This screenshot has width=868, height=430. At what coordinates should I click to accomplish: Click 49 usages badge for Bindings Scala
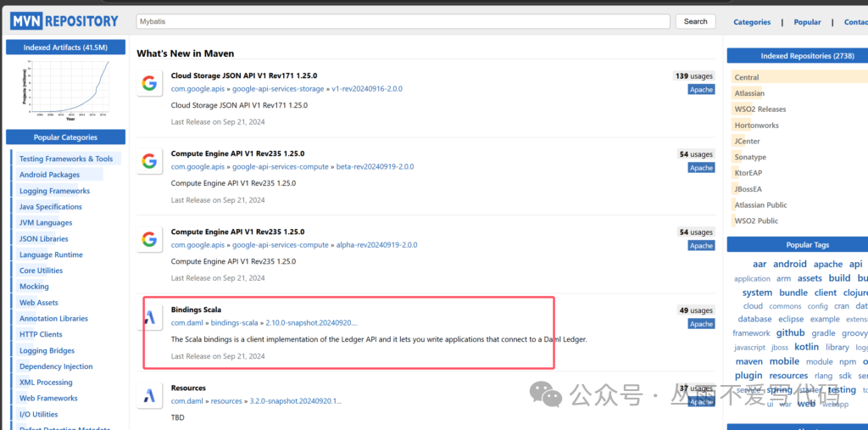click(x=696, y=310)
